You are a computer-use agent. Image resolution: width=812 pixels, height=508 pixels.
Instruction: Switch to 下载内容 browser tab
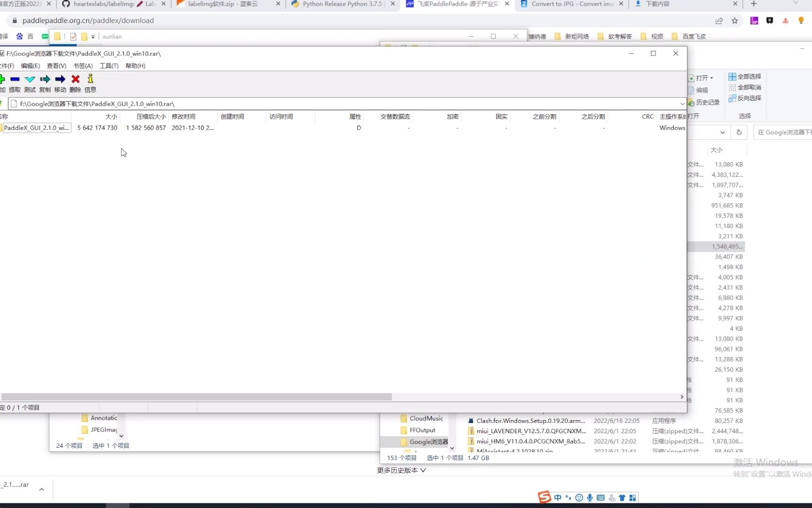pos(686,4)
